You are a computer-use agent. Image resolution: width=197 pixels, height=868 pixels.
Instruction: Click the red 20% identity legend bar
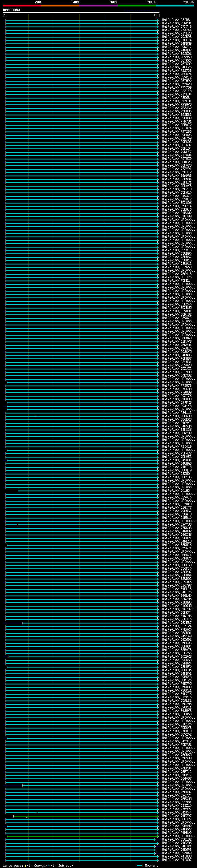pyautogui.click(x=22, y=6)
